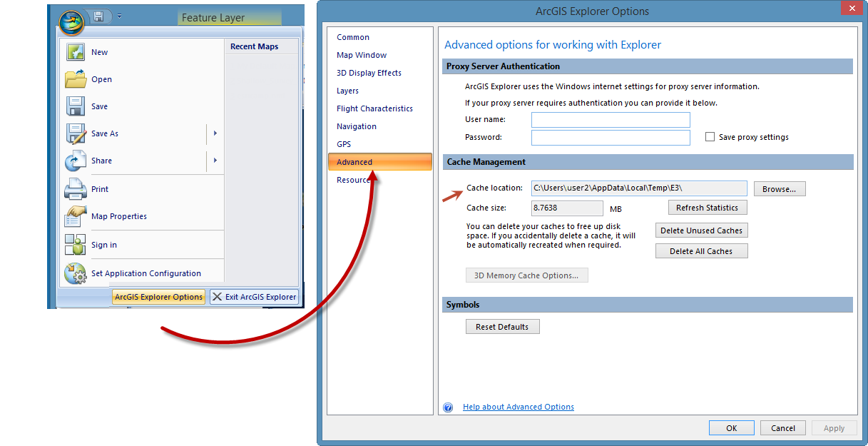This screenshot has width=868, height=446.
Task: Click the ArcGIS Explorer Options button
Action: coord(158,297)
